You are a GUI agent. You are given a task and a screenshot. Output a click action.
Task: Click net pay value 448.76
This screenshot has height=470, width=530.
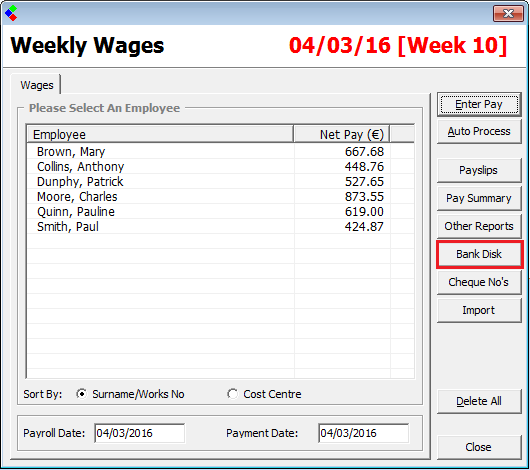click(x=364, y=167)
